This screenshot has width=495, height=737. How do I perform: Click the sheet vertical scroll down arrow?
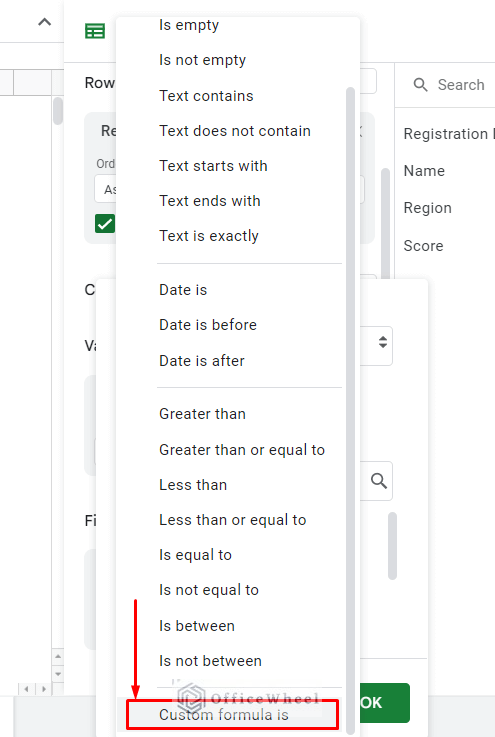pyautogui.click(x=58, y=674)
